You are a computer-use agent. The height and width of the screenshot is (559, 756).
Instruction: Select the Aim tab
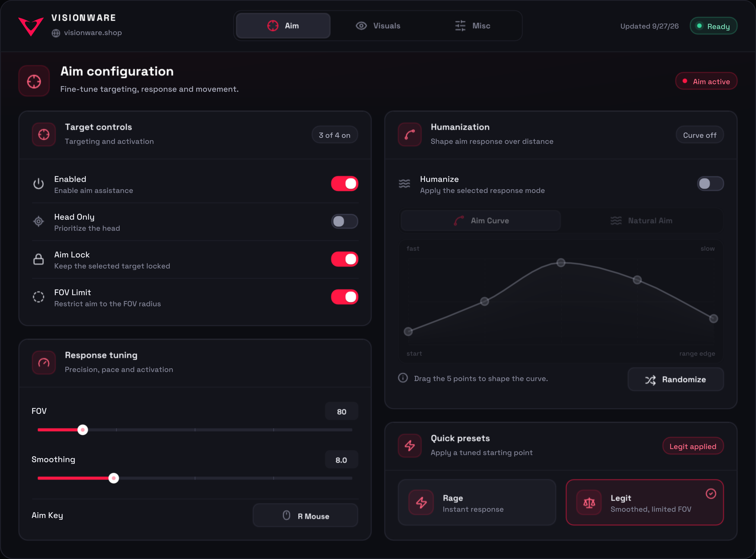point(283,26)
